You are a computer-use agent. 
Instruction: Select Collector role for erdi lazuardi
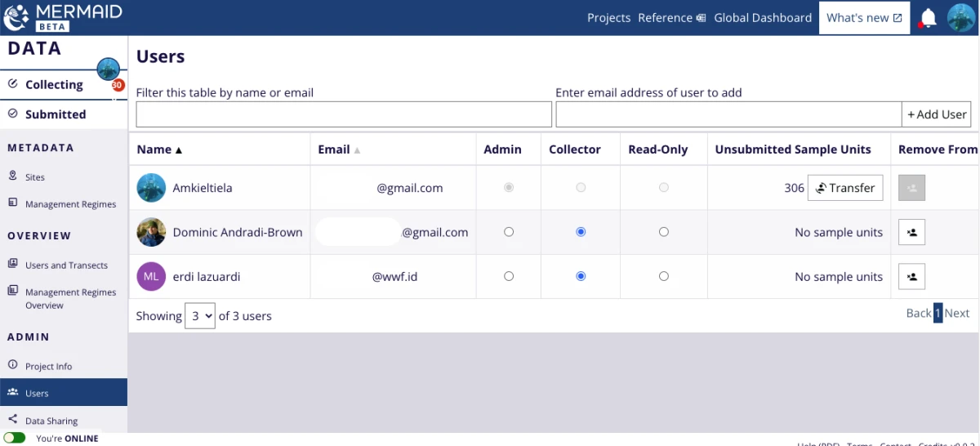click(x=581, y=276)
